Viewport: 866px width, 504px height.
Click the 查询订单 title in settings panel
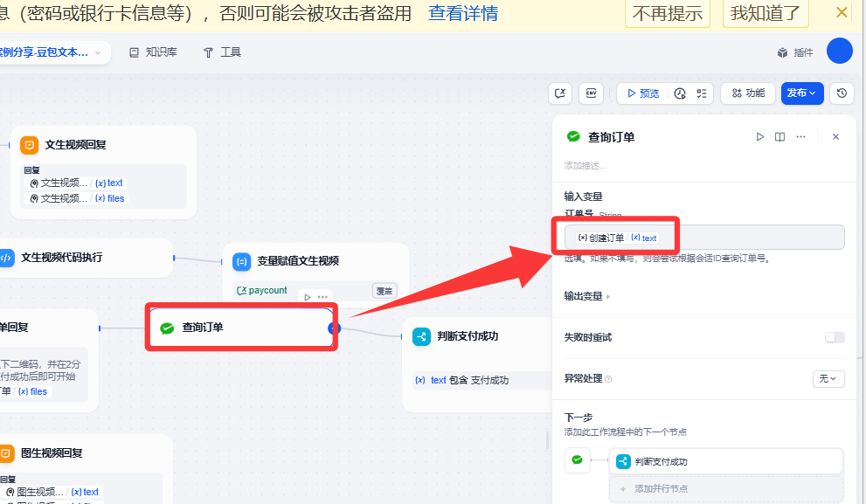[x=611, y=137]
